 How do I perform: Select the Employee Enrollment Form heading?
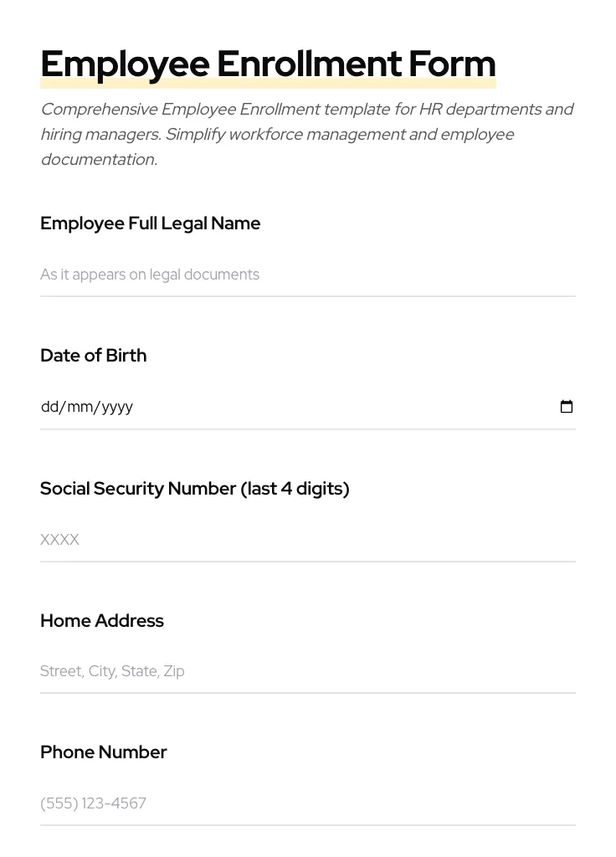tap(268, 63)
